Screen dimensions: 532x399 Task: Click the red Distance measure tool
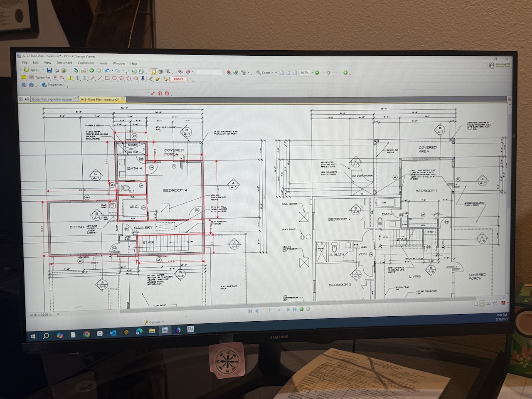pos(153,93)
